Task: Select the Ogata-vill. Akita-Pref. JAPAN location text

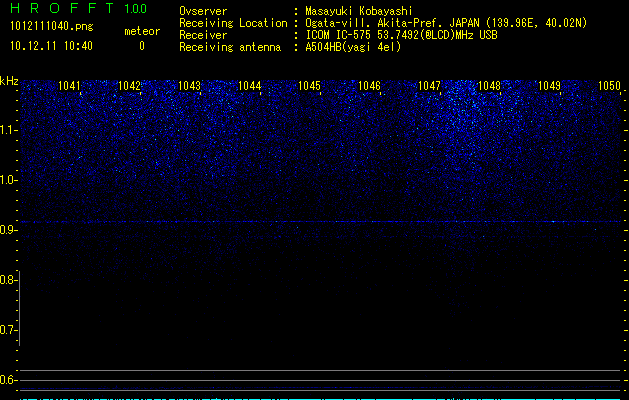Action: 446,23
